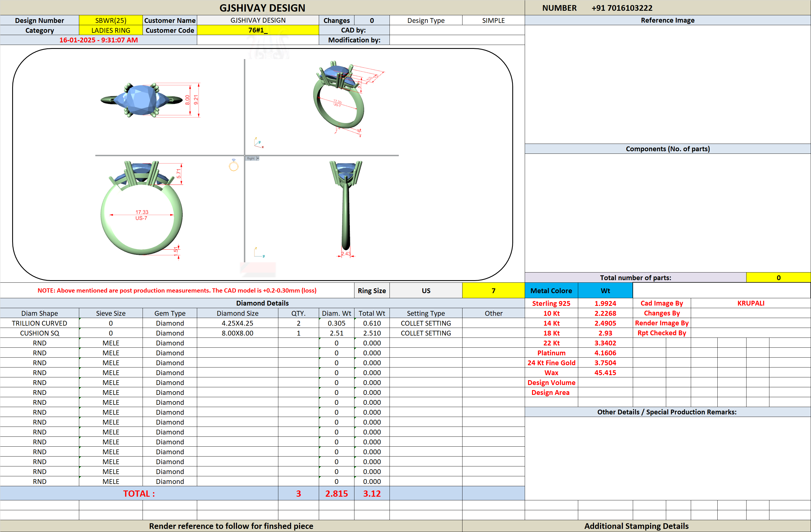811x532 pixels.
Task: Click the Design Volume label
Action: [551, 382]
